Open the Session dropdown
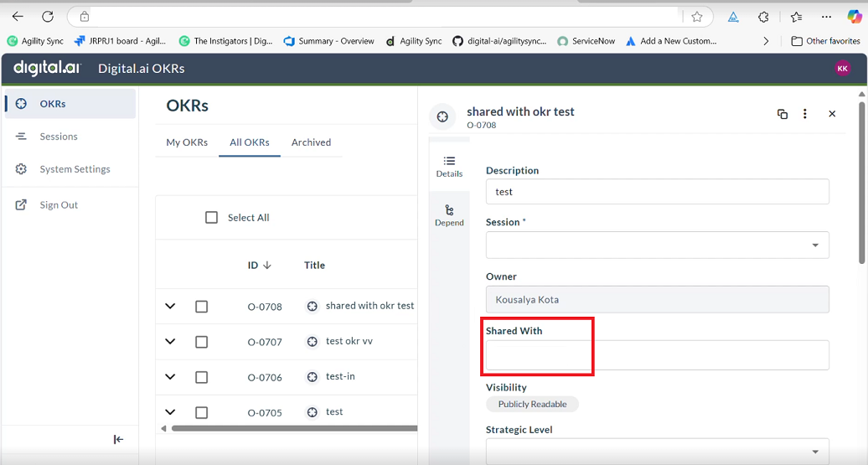Viewport: 868px width, 465px height. tap(657, 245)
